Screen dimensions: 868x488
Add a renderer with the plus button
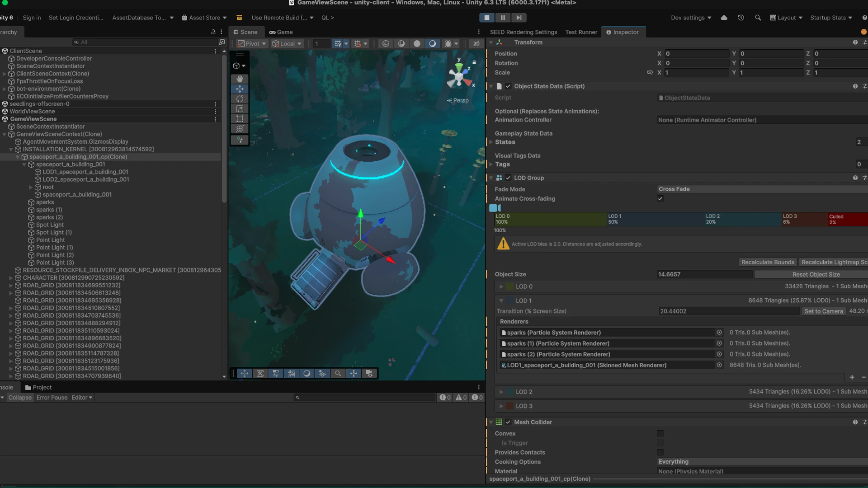852,377
